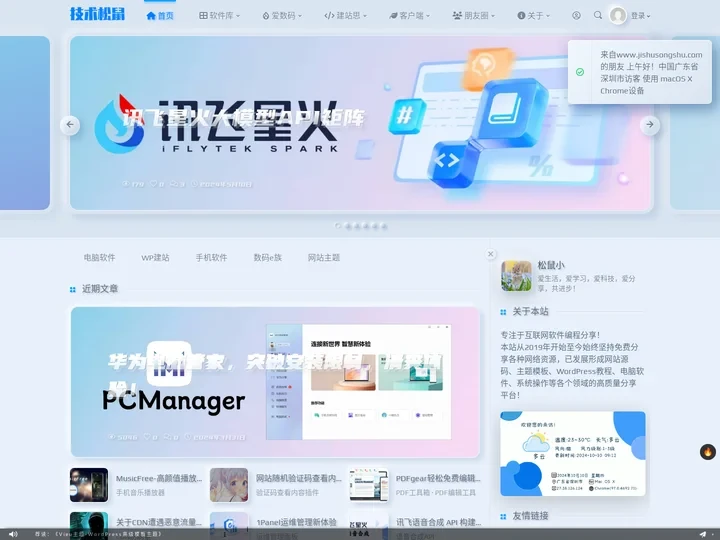Open MusicFree article thumbnail
The width and height of the screenshot is (720, 540).
pos(89,485)
